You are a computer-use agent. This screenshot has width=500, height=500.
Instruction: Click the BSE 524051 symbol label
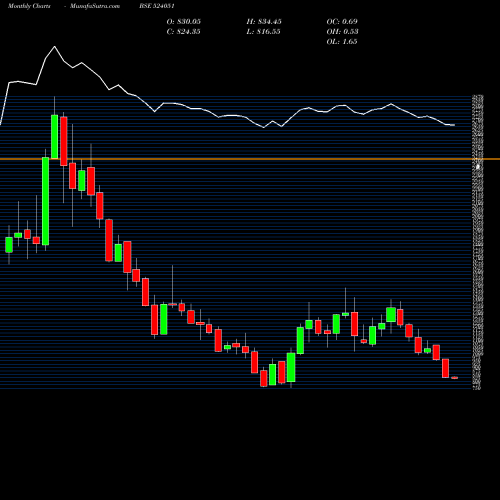157,6
